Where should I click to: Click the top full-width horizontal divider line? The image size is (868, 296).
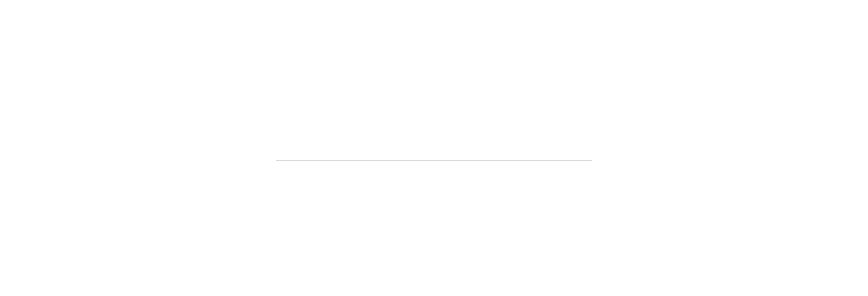(x=434, y=14)
